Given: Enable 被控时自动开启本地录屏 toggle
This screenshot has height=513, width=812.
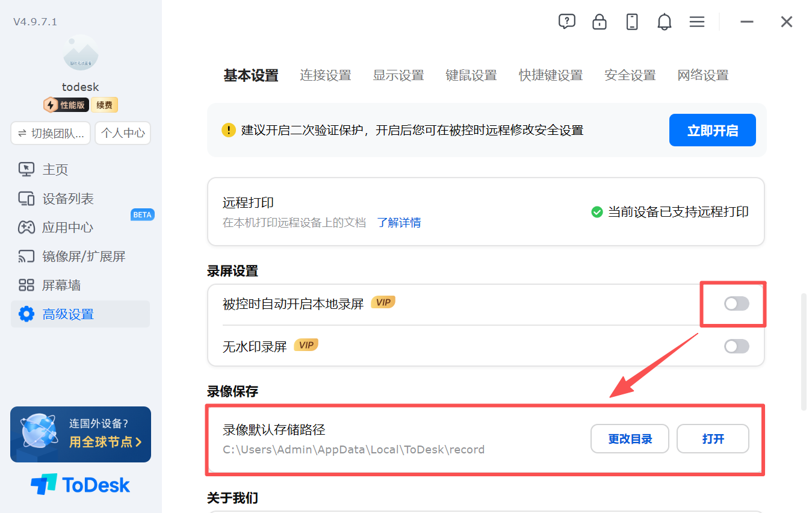Looking at the screenshot, I should point(736,303).
